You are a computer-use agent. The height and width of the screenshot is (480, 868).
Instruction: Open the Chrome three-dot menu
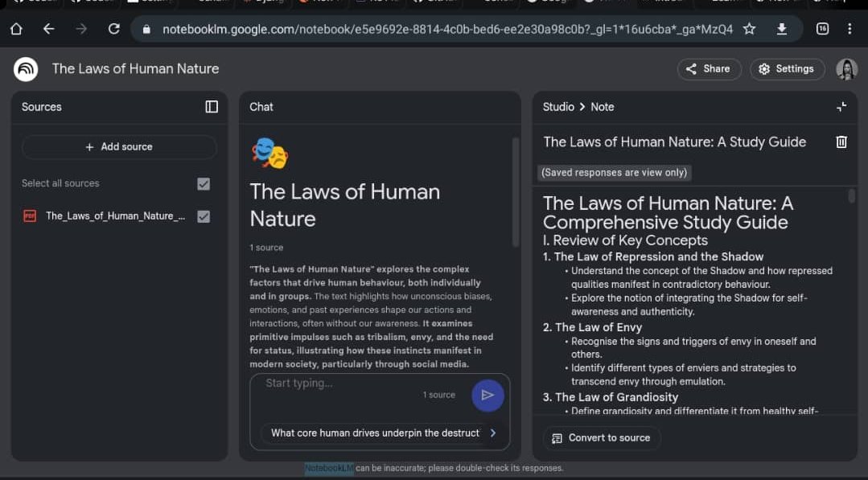click(x=849, y=28)
